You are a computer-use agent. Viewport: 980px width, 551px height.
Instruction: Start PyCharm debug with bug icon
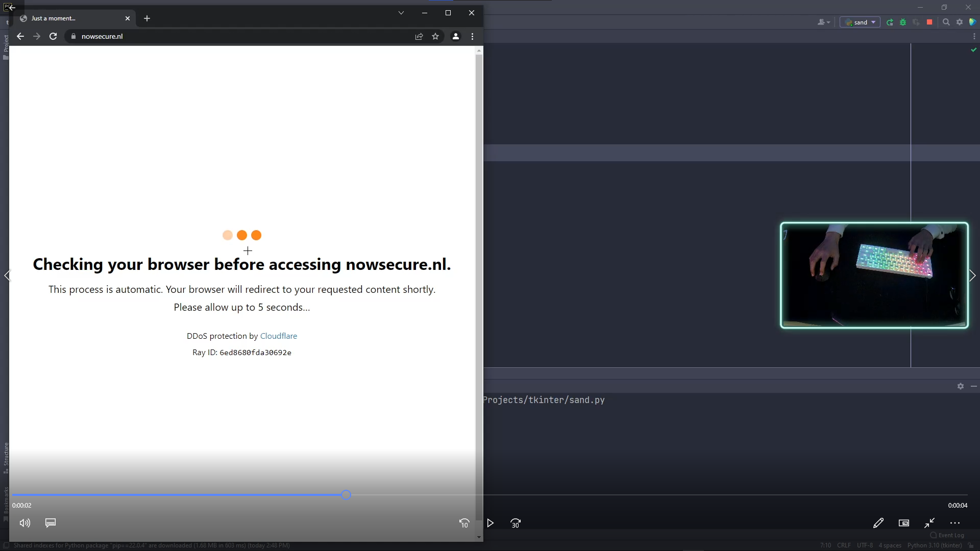pos(903,22)
